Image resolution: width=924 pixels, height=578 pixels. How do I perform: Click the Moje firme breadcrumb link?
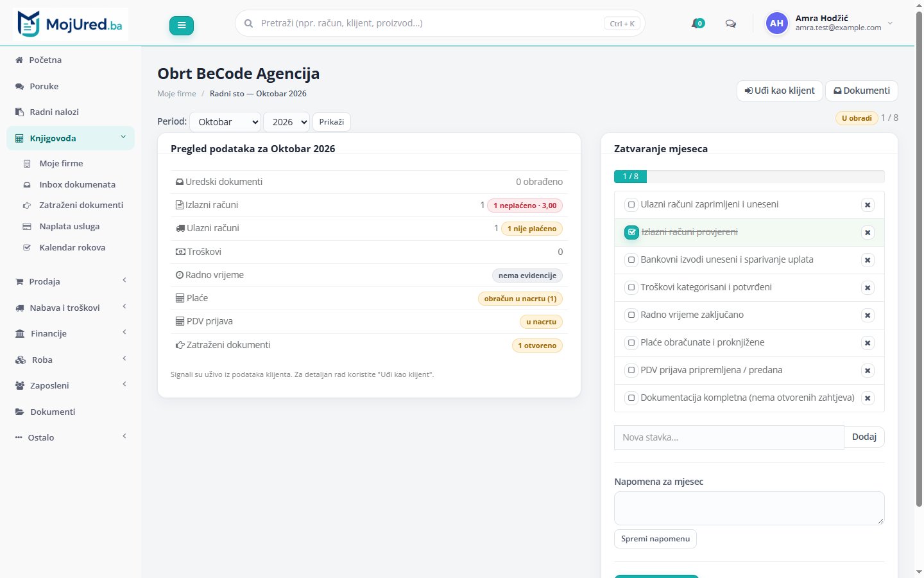(176, 94)
